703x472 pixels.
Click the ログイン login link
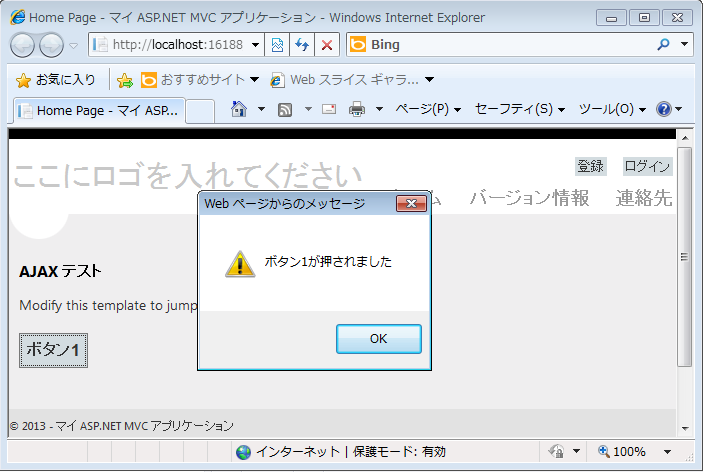click(x=647, y=166)
